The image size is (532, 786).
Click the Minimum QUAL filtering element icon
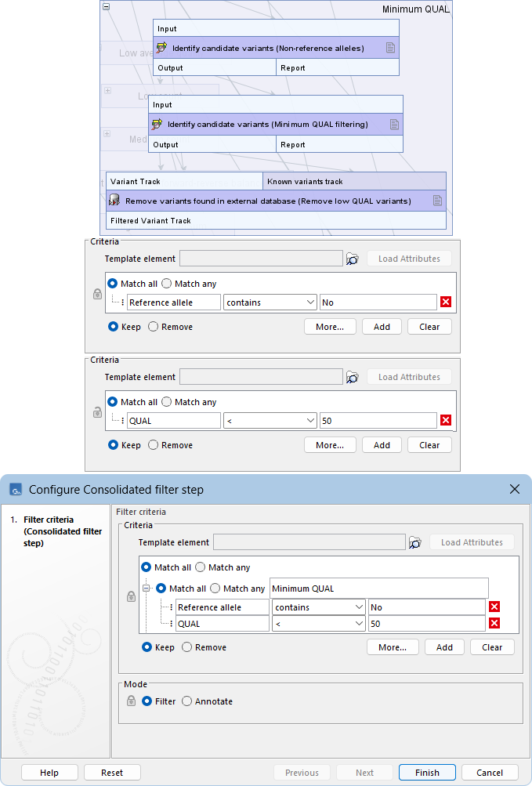pos(157,124)
